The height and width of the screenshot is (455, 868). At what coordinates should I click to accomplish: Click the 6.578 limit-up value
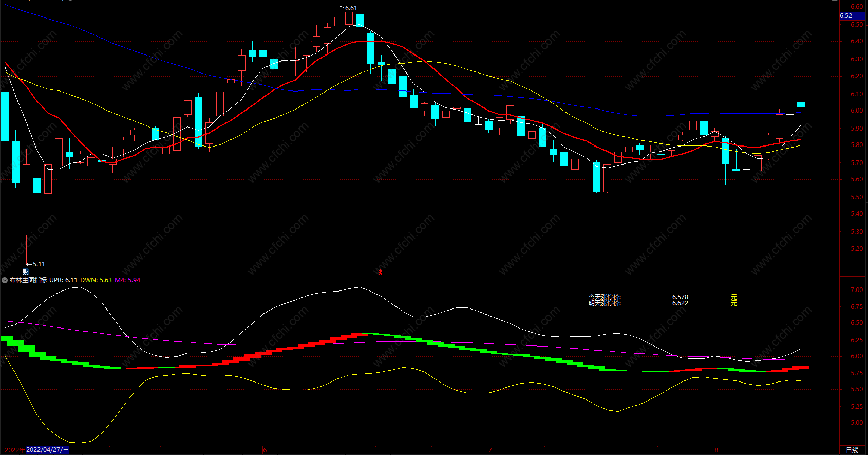(680, 297)
